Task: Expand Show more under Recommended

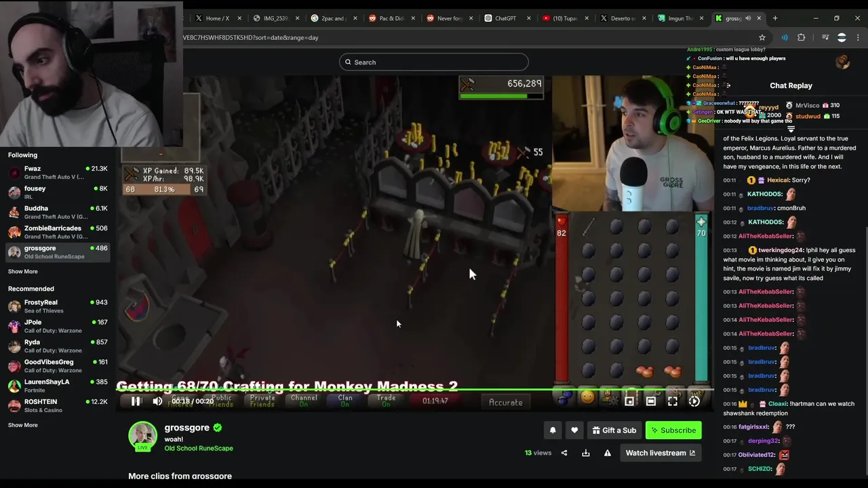Action: 23,426
